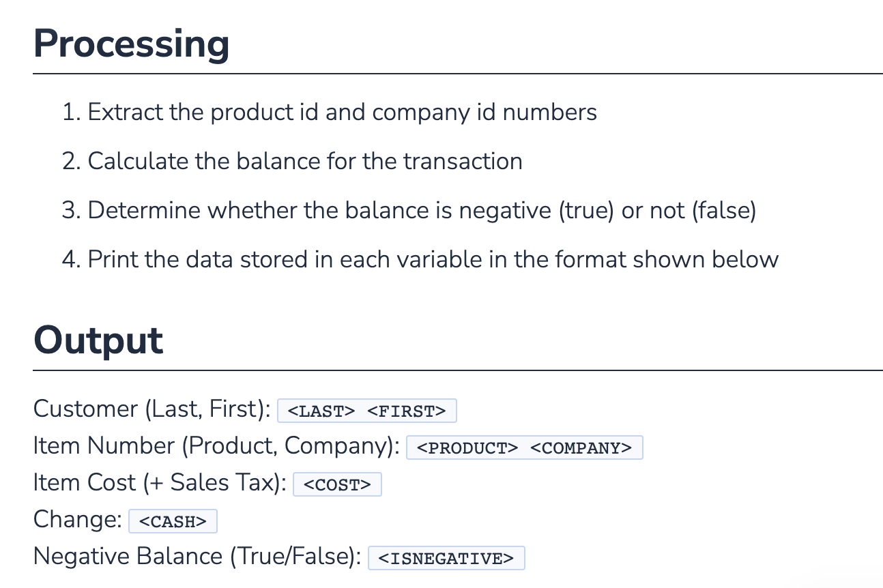Select the <ISNEGATIVE> code placeholder
This screenshot has width=883, height=588.
point(446,558)
